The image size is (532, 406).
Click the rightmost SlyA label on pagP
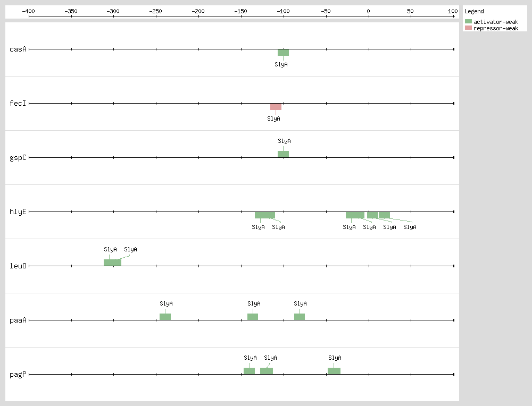tap(335, 358)
